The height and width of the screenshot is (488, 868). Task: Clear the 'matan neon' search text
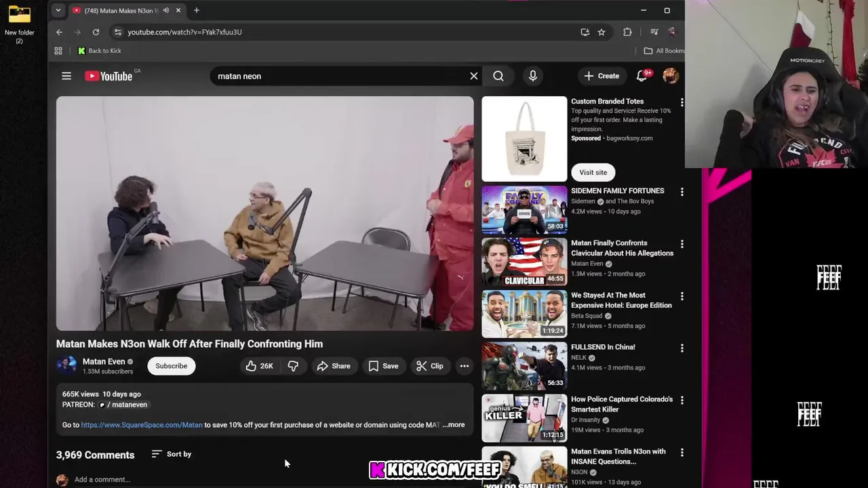click(x=474, y=76)
